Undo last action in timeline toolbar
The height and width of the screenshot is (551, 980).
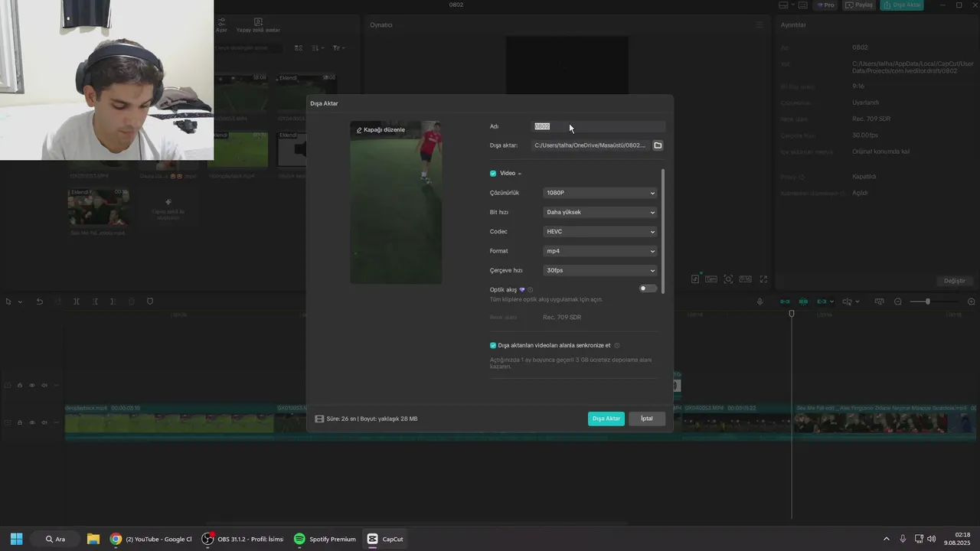click(x=40, y=302)
